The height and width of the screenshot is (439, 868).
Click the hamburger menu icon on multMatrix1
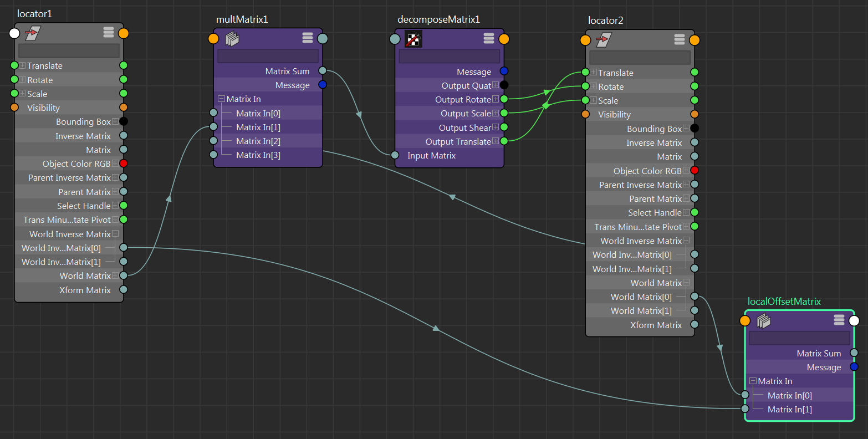tap(308, 38)
